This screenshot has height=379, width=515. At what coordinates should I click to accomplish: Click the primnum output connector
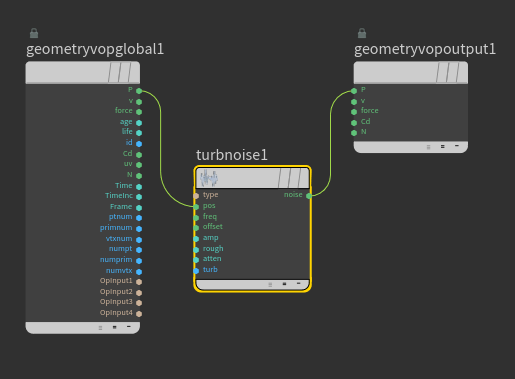coord(139,229)
